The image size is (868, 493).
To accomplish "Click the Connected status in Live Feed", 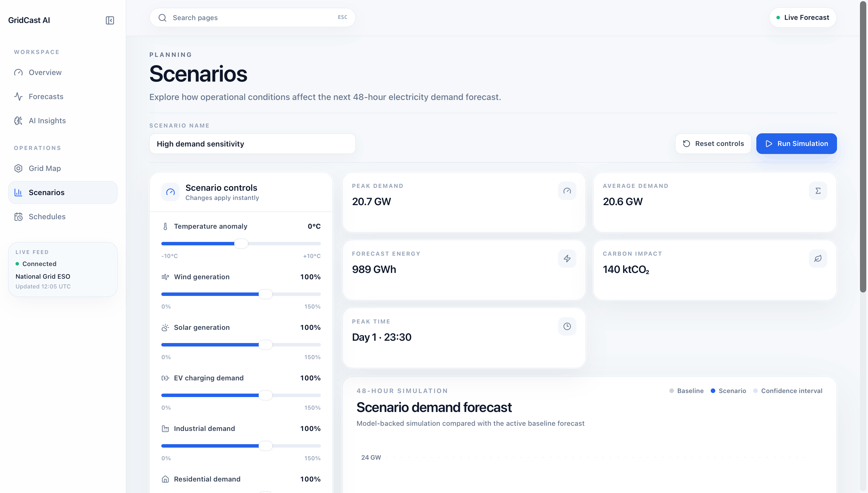I will click(36, 264).
